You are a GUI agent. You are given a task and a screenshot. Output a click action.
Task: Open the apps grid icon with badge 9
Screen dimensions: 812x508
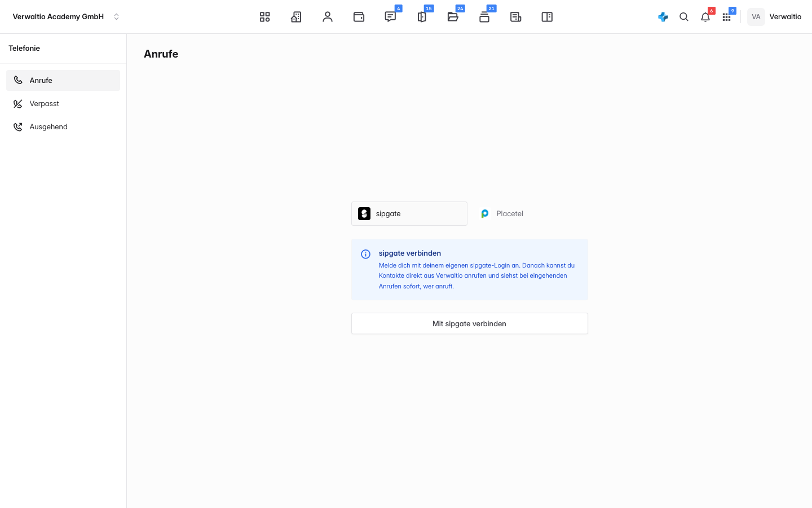click(727, 17)
